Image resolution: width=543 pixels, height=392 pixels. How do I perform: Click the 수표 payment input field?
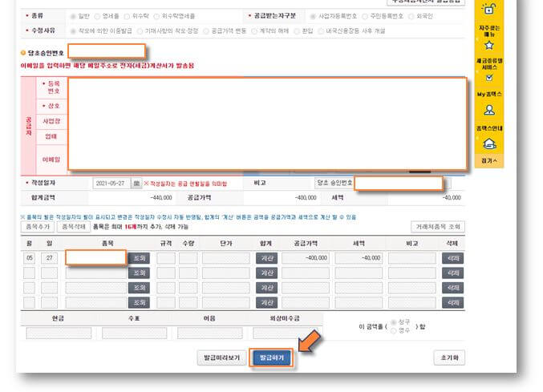[135, 333]
